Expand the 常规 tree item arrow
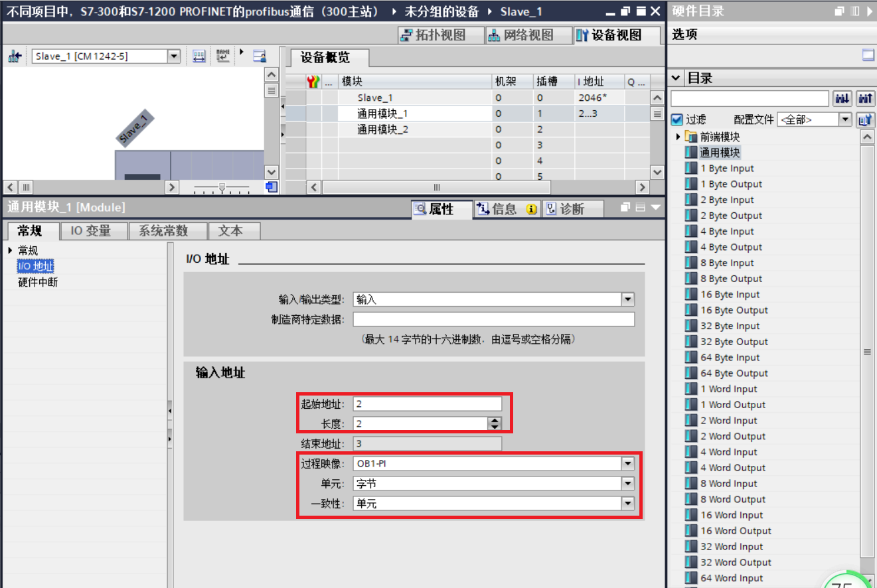This screenshot has width=877, height=588. [10, 250]
